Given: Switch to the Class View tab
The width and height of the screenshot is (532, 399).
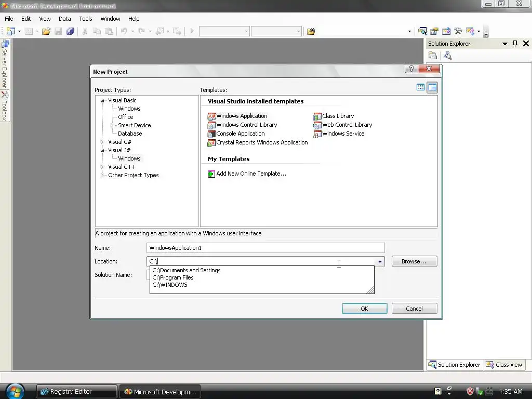Looking at the screenshot, I should click(x=504, y=365).
